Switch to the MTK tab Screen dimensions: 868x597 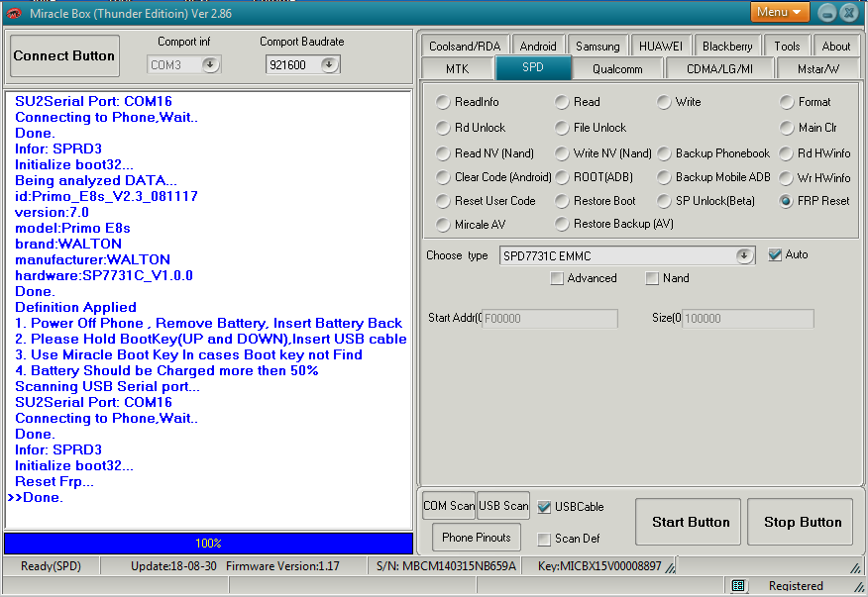click(457, 68)
